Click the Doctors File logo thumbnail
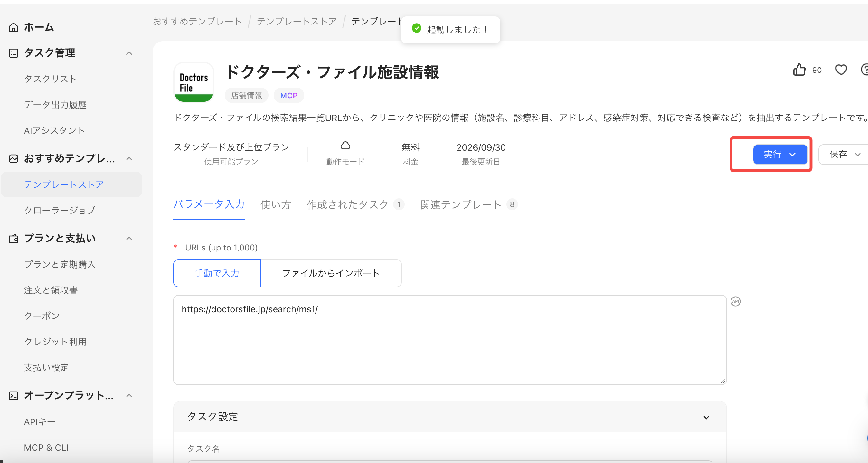This screenshot has height=463, width=868. click(194, 82)
